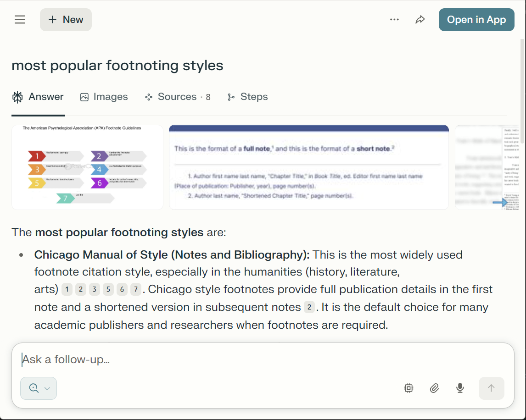
Task: Click the Steps tab's branch icon
Action: (230, 97)
